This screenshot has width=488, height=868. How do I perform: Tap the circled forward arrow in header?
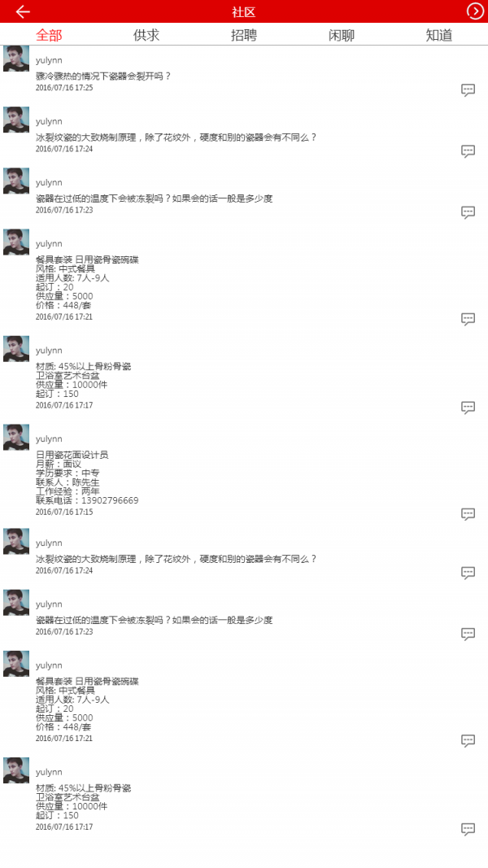pyautogui.click(x=475, y=11)
